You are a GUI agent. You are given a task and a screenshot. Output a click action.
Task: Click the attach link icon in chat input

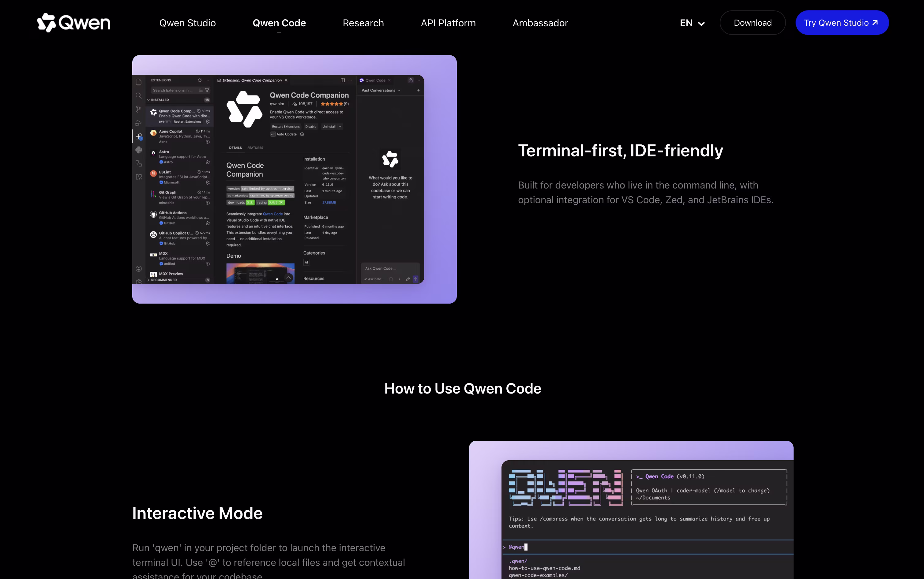click(408, 279)
